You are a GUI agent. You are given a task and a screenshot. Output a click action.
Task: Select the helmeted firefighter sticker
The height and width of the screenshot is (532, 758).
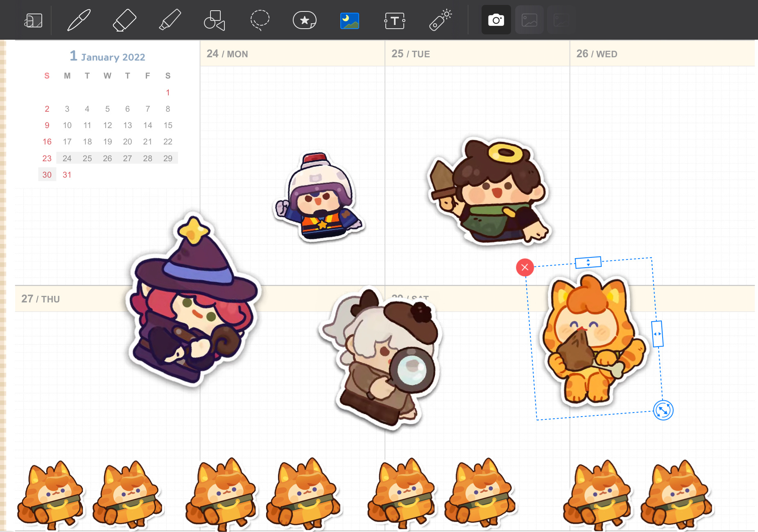tap(319, 197)
